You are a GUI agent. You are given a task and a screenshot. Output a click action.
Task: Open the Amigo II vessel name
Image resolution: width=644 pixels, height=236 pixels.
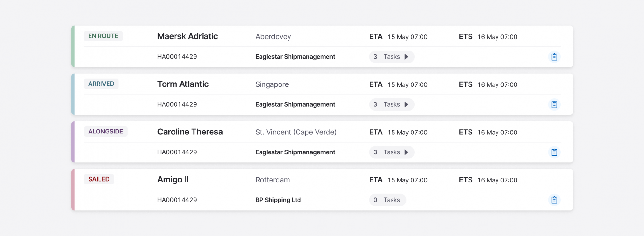[173, 180]
